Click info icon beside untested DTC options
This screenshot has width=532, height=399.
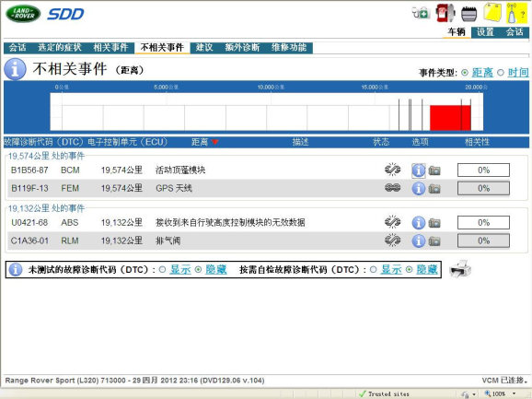click(x=16, y=270)
